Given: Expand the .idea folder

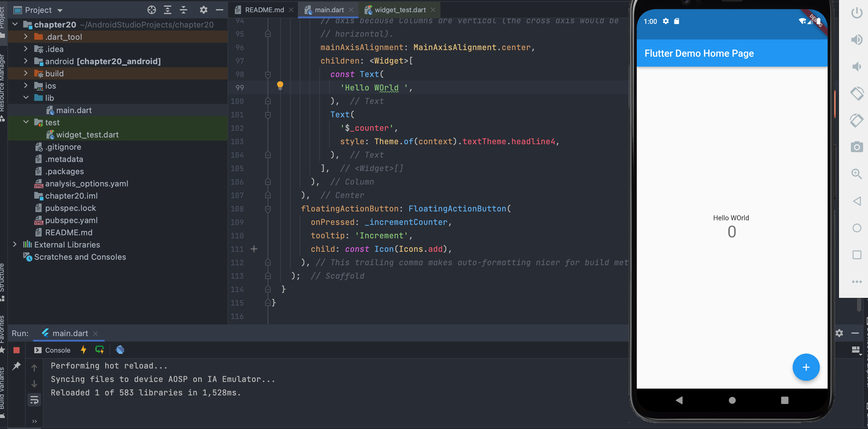Looking at the screenshot, I should [x=26, y=49].
